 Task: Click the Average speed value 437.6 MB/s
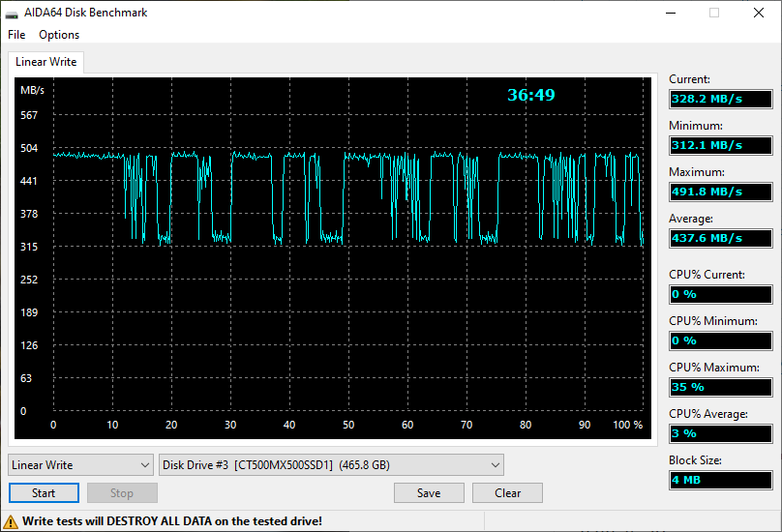coord(721,238)
